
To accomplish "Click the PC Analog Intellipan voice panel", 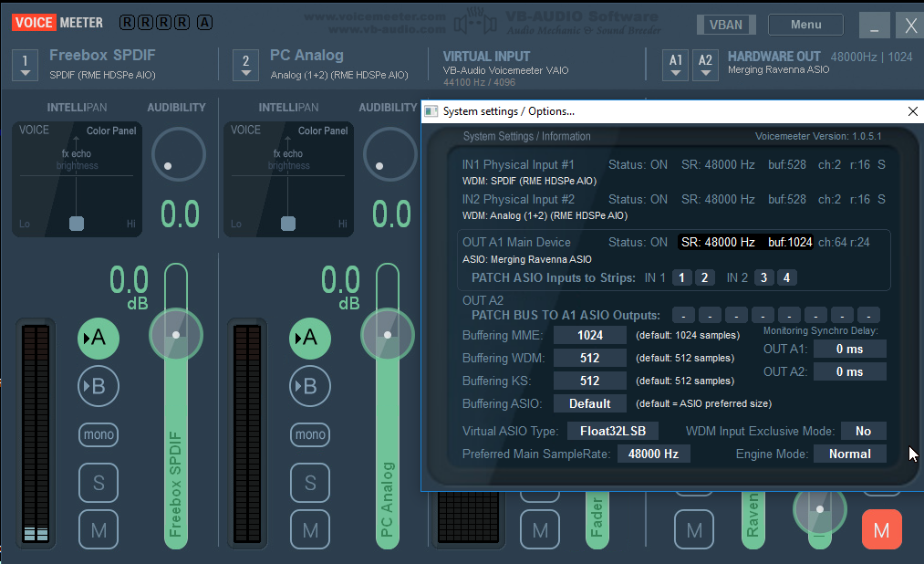I will (x=289, y=179).
